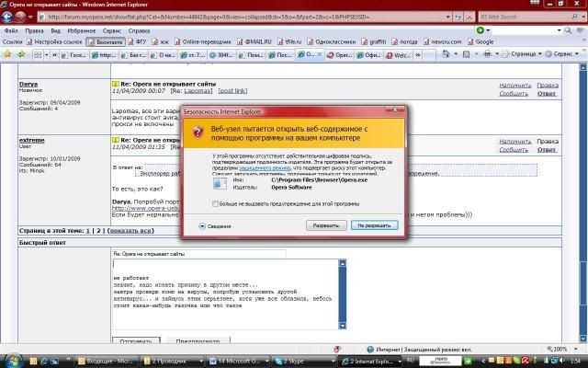
Task: Click the address bar URL field
Action: 240,17
